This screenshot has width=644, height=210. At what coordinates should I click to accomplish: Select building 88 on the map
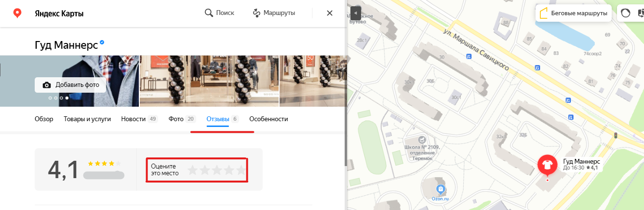tap(506, 23)
